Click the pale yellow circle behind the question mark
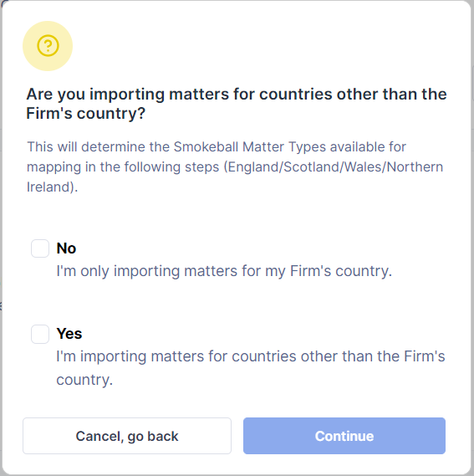This screenshot has width=474, height=476. 48,46
